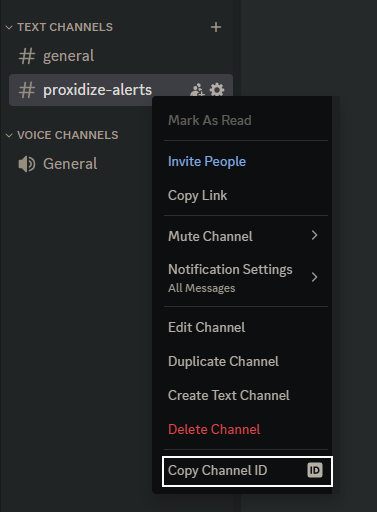Click the ID badge icon beside Copy Channel ID
The height and width of the screenshot is (512, 377).
315,470
